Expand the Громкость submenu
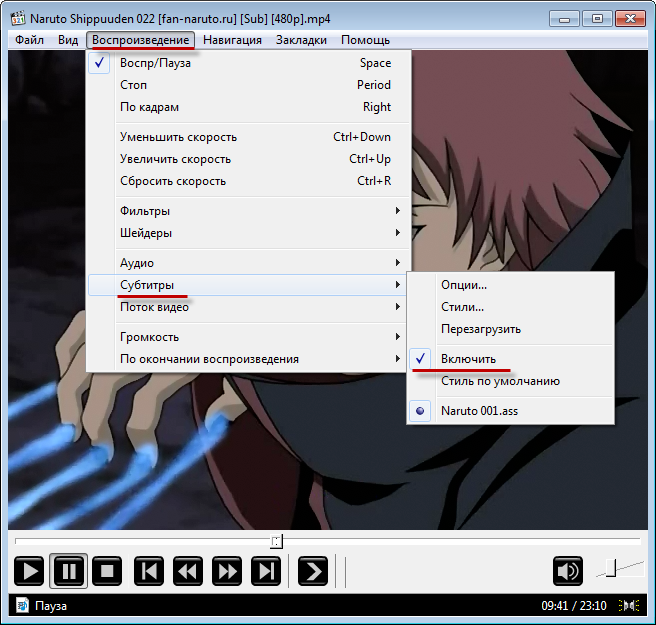 click(x=249, y=337)
